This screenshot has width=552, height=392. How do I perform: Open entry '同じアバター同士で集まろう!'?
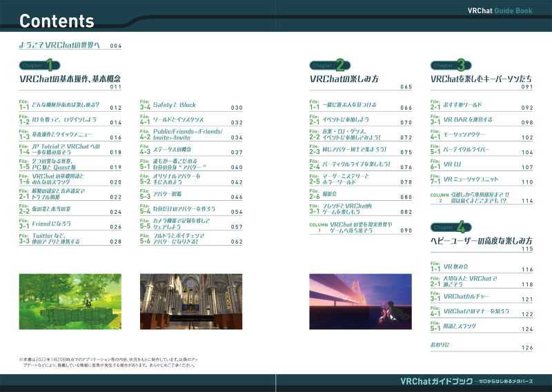[x=360, y=149]
